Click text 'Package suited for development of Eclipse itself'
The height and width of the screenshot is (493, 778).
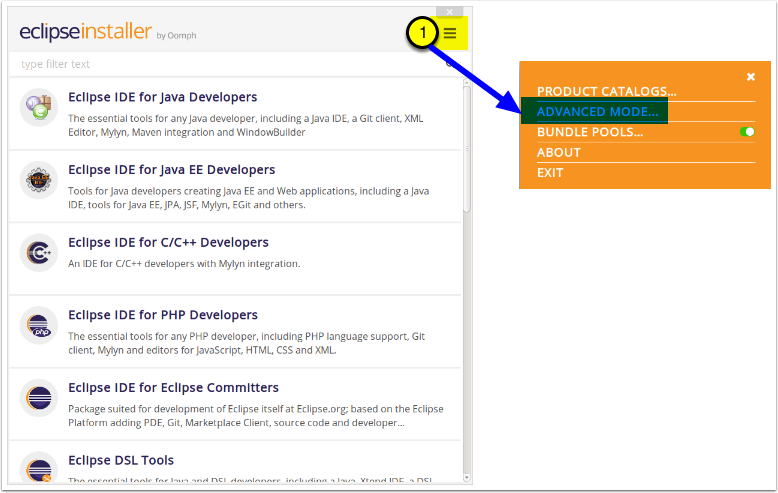tap(181, 409)
